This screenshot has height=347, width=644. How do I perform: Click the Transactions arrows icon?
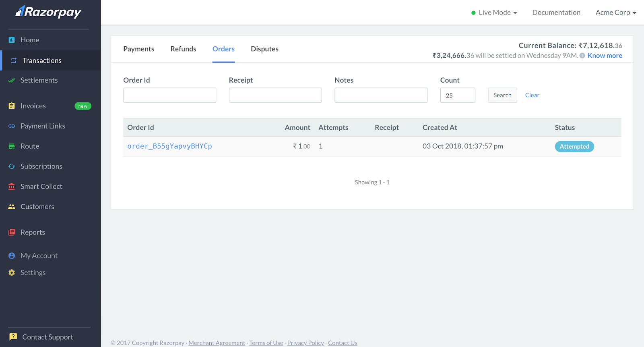click(14, 60)
